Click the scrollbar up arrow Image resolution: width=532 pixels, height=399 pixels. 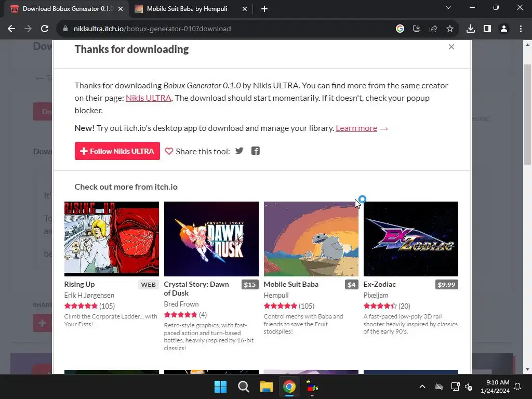pos(527,45)
